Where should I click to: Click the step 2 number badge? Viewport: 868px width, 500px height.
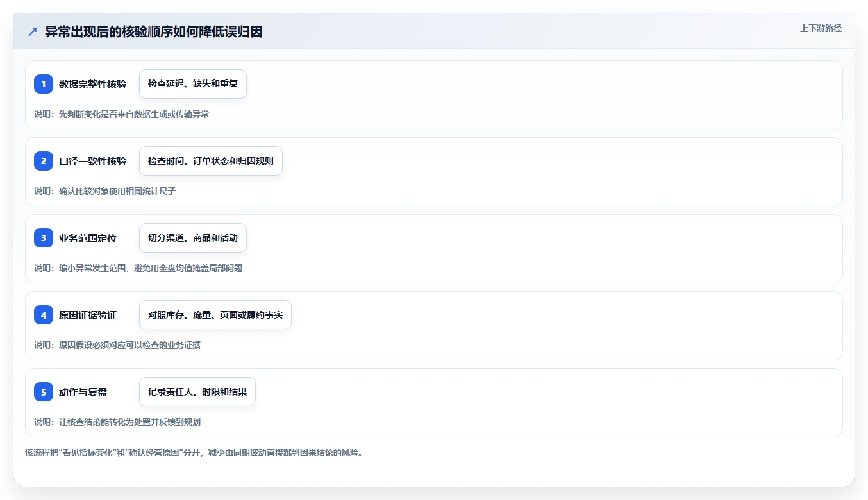point(44,161)
